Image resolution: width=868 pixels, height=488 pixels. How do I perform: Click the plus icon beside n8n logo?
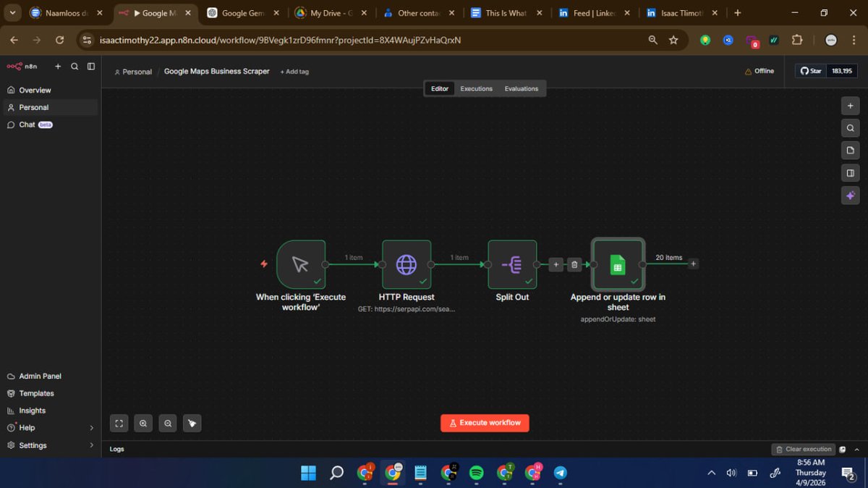tap(58, 66)
